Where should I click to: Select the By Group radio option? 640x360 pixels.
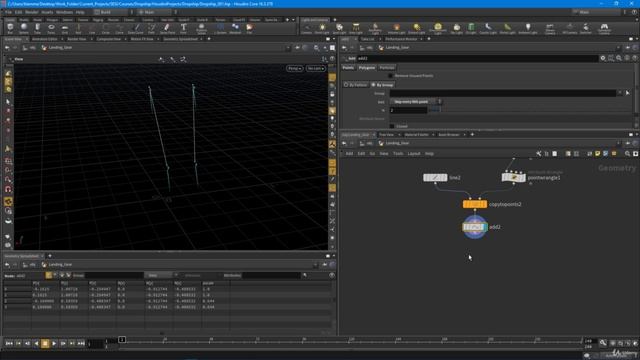[382, 85]
